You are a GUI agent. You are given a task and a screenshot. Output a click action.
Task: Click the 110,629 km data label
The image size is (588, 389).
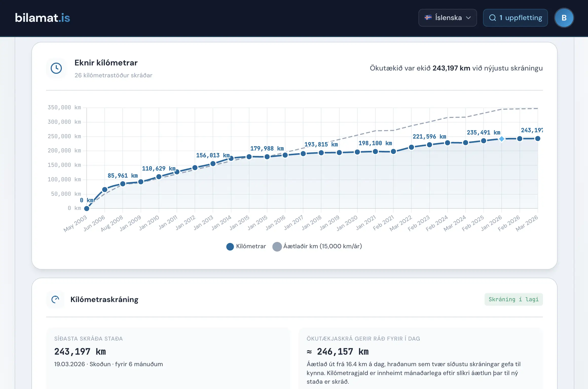tap(159, 169)
